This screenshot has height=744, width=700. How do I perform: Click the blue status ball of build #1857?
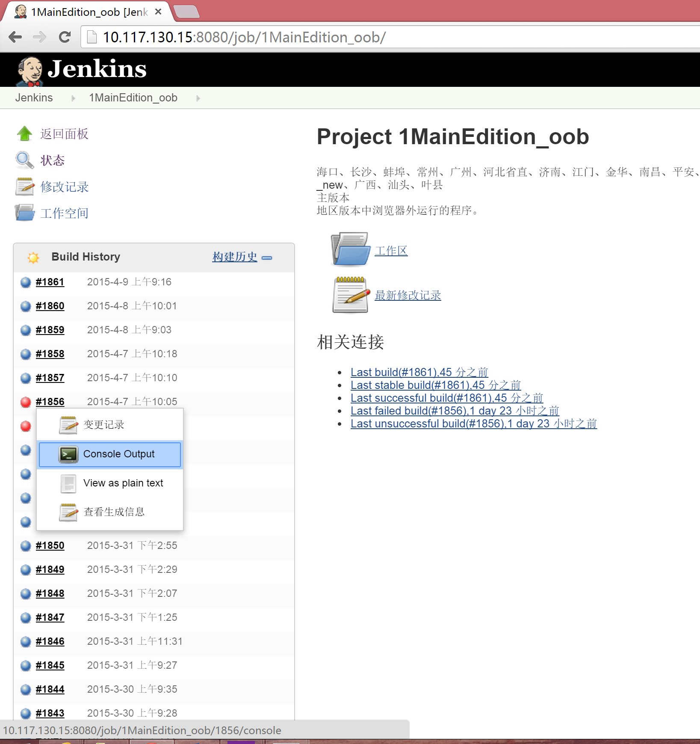point(26,378)
